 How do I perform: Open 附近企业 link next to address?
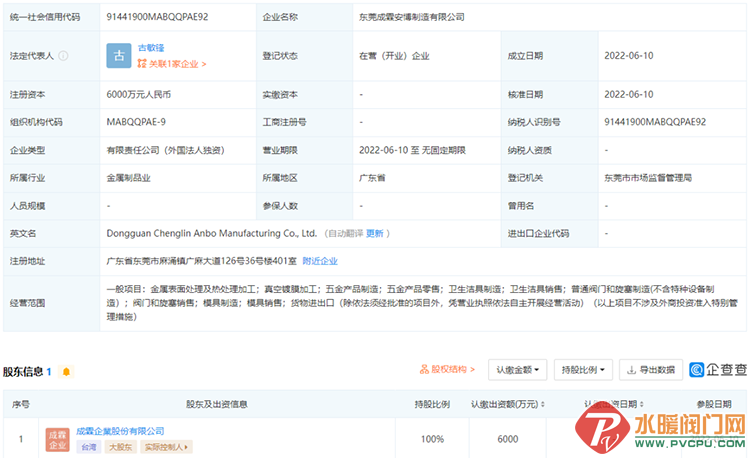[x=320, y=261]
